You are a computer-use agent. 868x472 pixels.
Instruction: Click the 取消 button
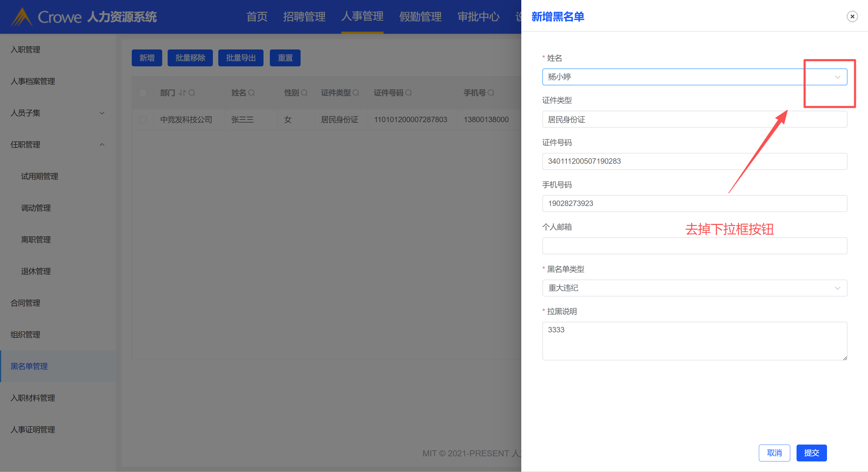(x=774, y=453)
